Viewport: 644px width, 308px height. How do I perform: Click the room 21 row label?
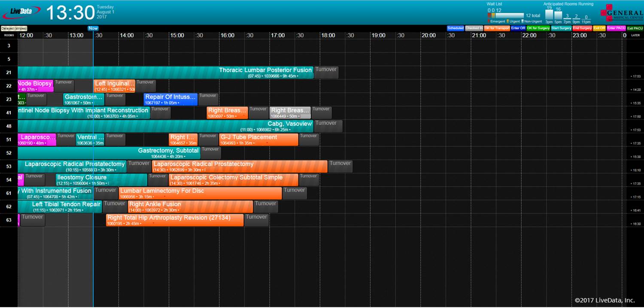(x=8, y=73)
